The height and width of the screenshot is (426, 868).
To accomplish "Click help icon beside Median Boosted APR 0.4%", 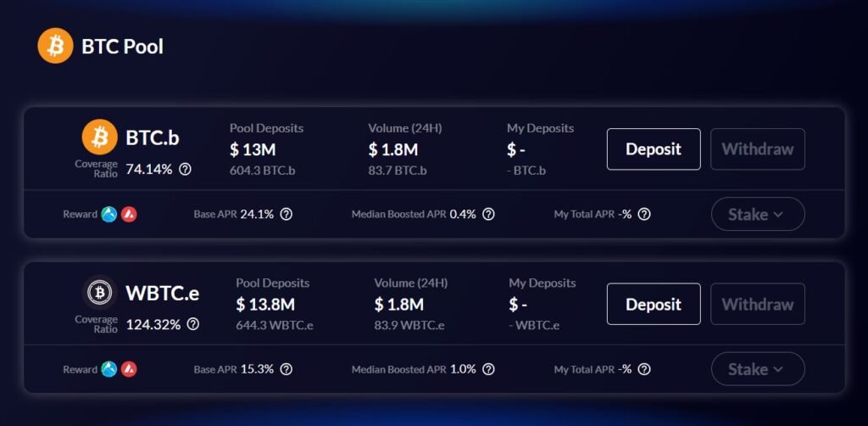I will 488,215.
